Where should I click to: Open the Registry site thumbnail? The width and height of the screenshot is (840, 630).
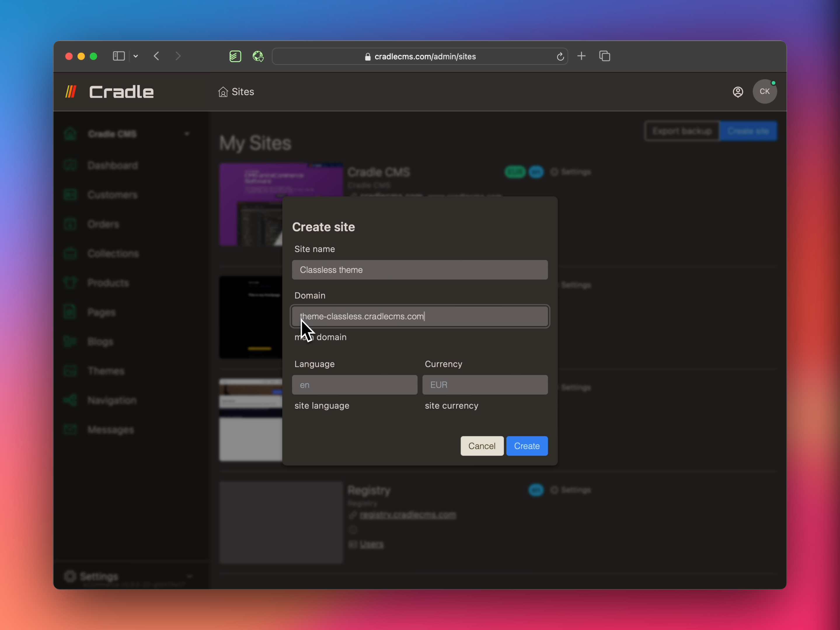point(281,523)
